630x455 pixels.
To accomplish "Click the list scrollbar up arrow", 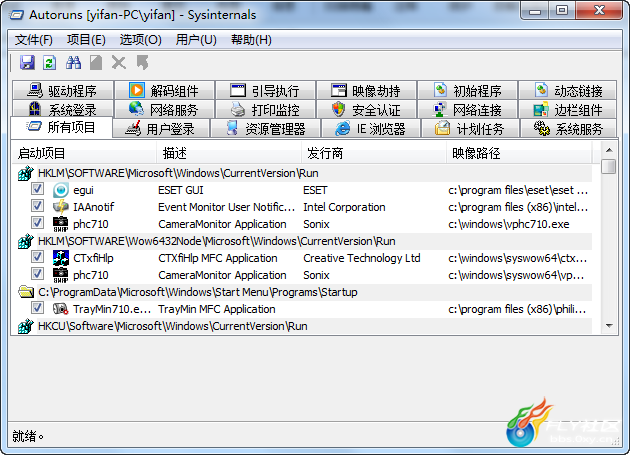I will pyautogui.click(x=609, y=150).
